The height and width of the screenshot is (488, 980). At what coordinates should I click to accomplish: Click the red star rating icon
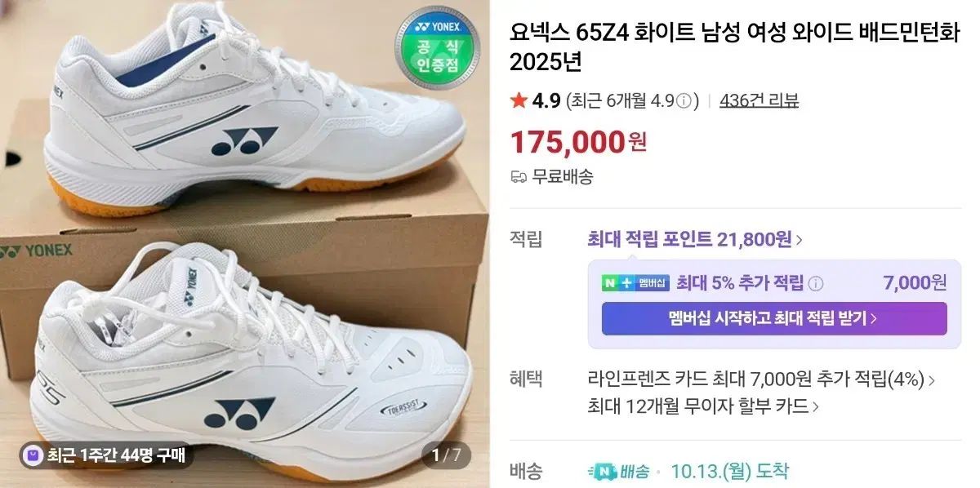(x=518, y=100)
